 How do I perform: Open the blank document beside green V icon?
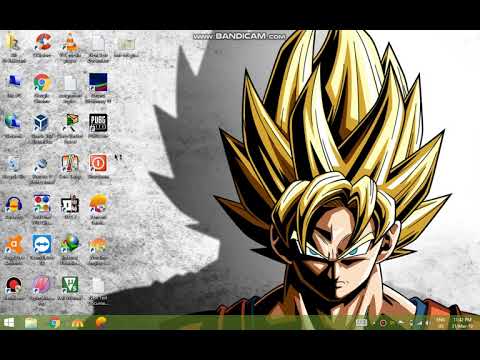point(98,291)
